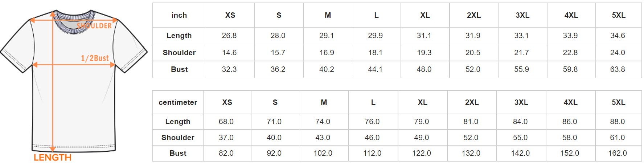Click the 5XL column header in centimeter table
Viewport: 644px width, 163px height.
pos(619,102)
